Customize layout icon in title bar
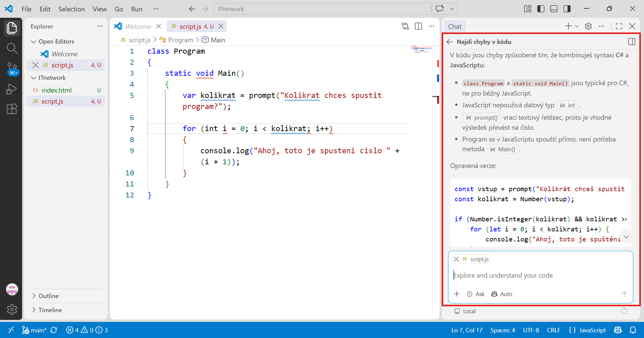This screenshot has width=644, height=338. point(528,9)
